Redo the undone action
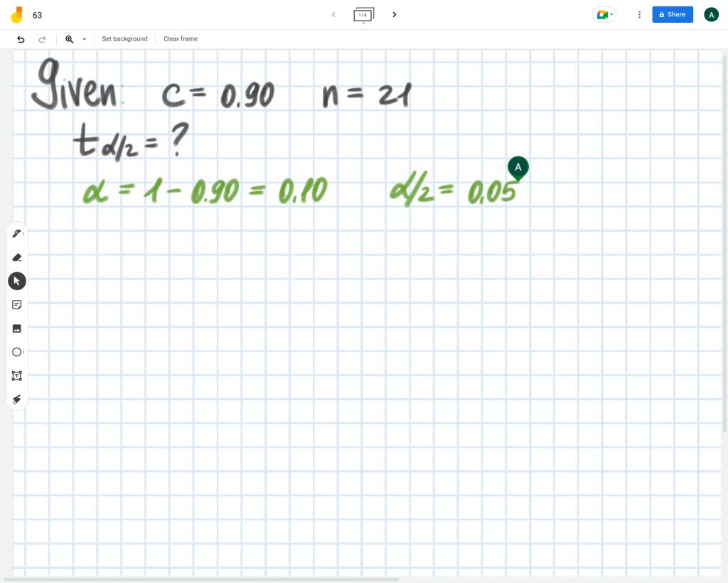Screen dimensions: 728x583 (42, 39)
